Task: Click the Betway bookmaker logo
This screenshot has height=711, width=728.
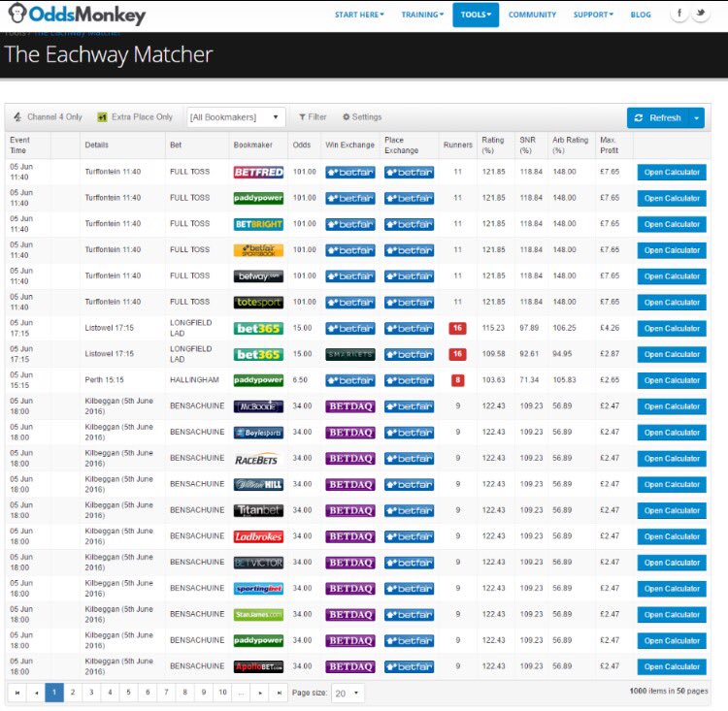Action: tap(258, 276)
